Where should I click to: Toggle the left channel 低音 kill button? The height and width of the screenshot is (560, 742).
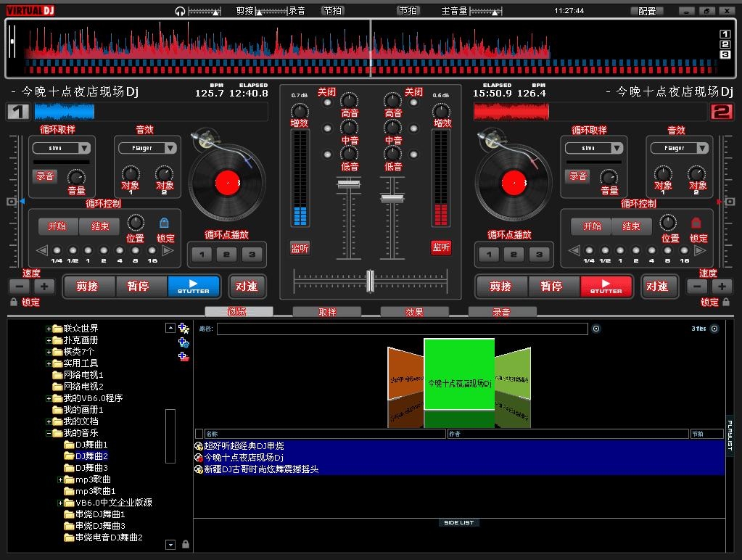click(x=327, y=155)
